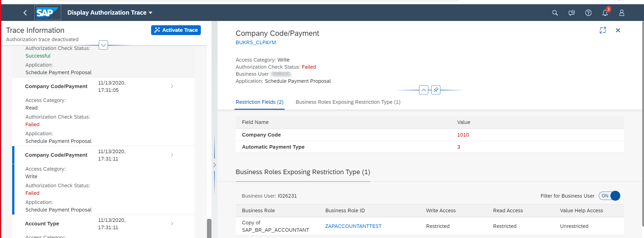Image resolution: width=644 pixels, height=238 pixels.
Task: Click the detail panel scrollbar
Action: pos(643,124)
